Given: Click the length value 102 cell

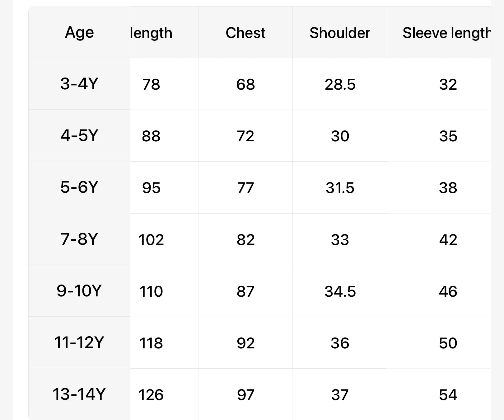Looking at the screenshot, I should [x=151, y=240].
